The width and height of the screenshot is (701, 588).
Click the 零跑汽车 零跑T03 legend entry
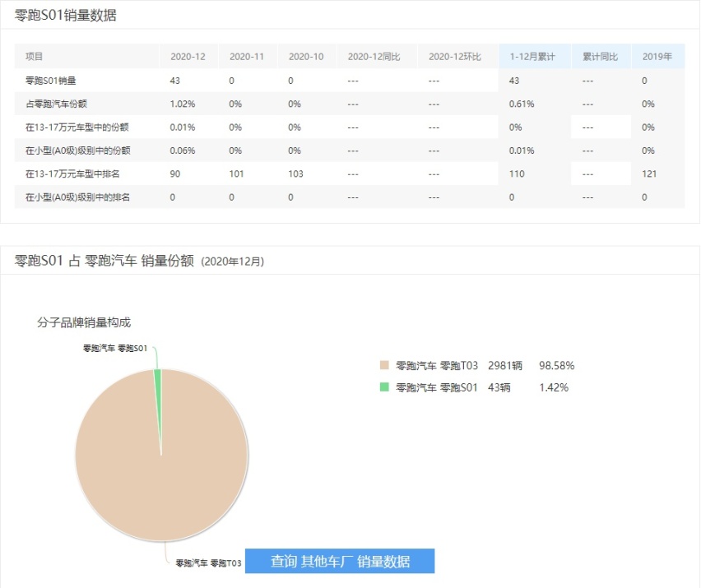[x=437, y=365]
